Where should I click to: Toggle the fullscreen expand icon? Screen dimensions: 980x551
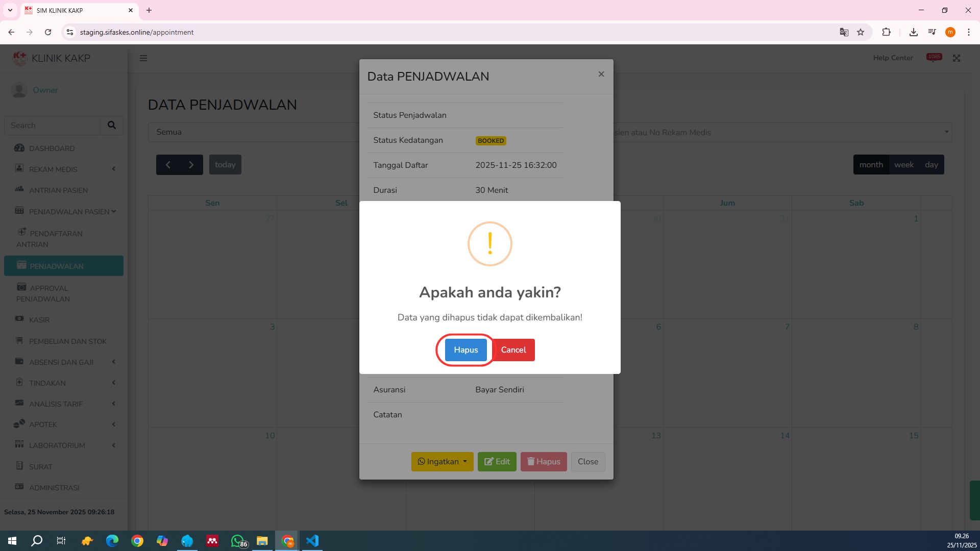point(957,58)
